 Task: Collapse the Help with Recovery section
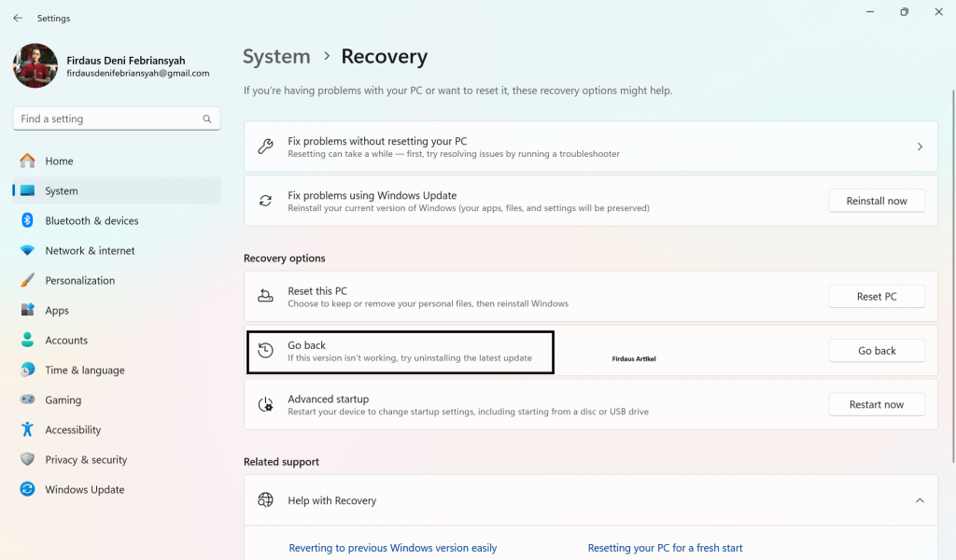[x=917, y=500]
